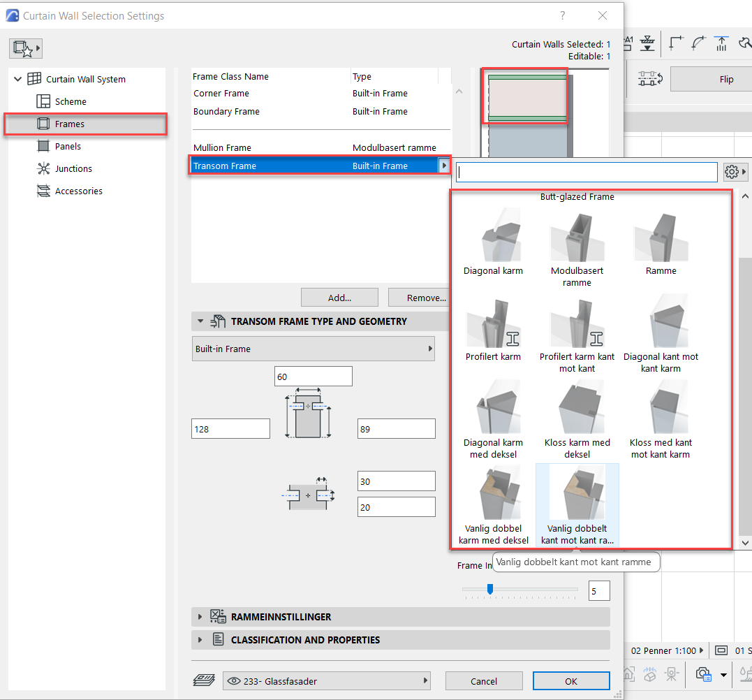Click the frame list scroll up arrow
This screenshot has height=700, width=752.
[745, 196]
